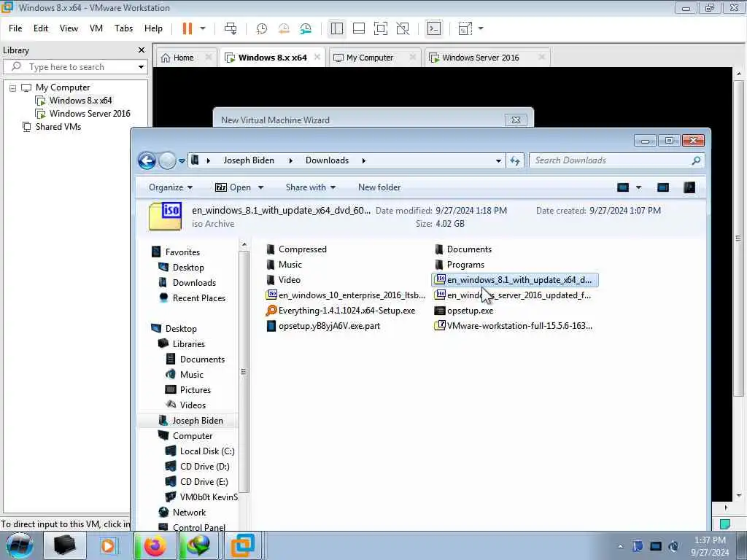Click the navigation pane vertical scrollbar
Image resolution: width=747 pixels, height=560 pixels.
tap(244, 371)
